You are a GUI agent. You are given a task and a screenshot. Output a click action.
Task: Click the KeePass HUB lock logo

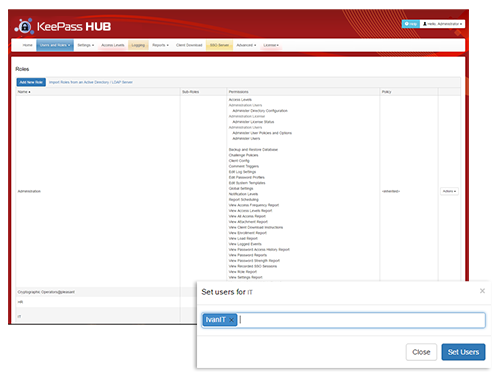point(25,26)
